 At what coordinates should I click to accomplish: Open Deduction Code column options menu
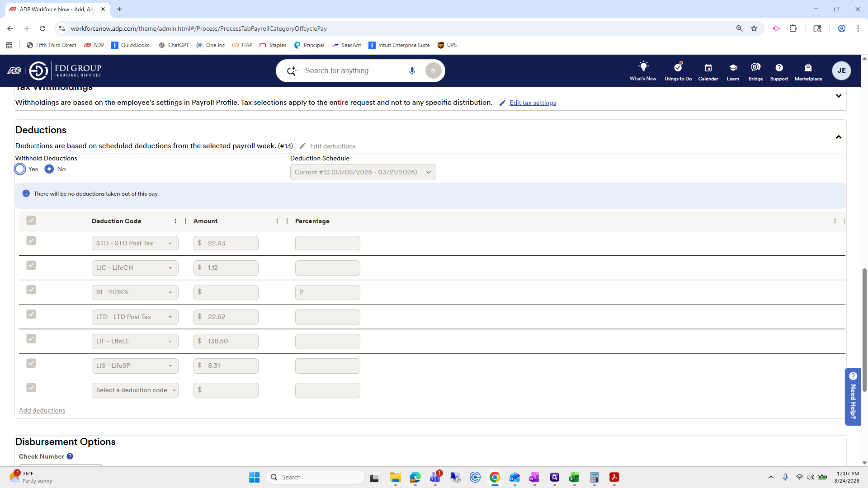[x=175, y=221]
